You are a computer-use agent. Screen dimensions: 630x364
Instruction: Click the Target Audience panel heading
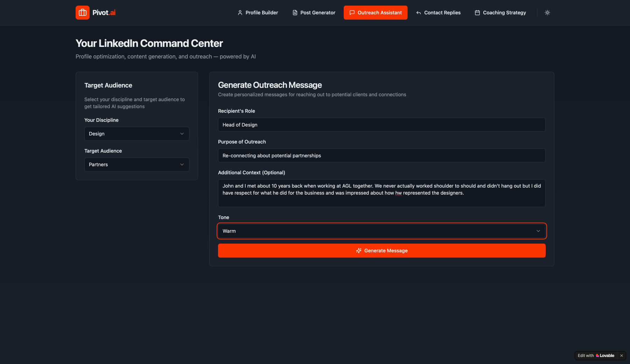pos(108,85)
